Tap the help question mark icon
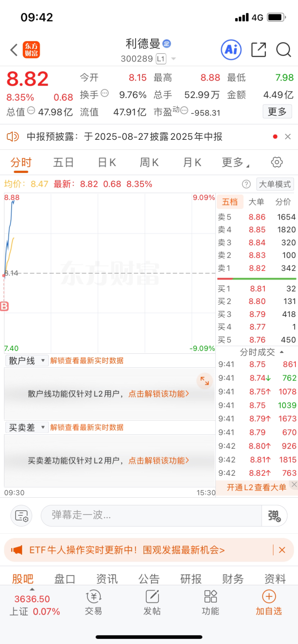Image resolution: width=298 pixels, height=644 pixels. coord(246,184)
